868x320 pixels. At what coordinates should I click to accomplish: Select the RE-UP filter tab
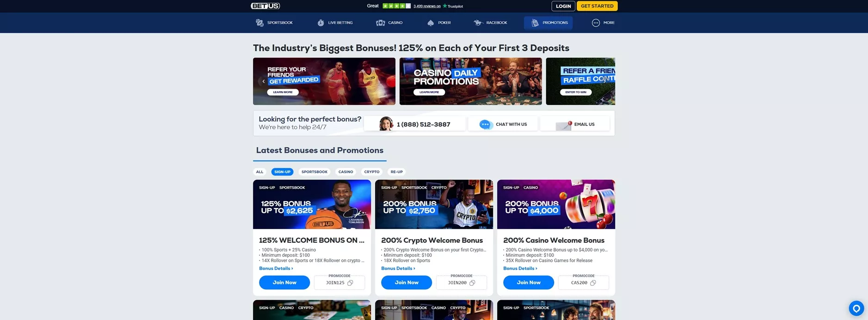397,172
